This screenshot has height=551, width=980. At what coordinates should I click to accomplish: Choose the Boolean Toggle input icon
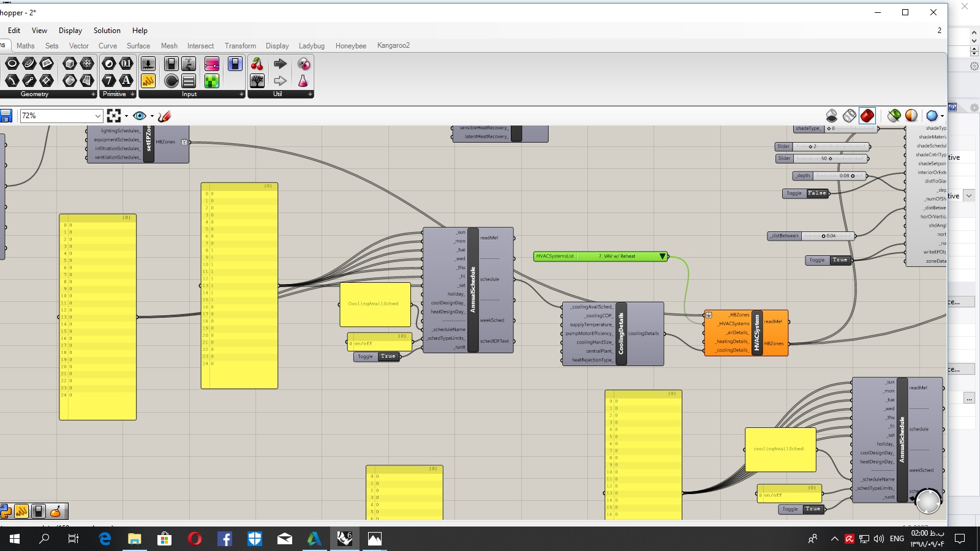[x=171, y=64]
